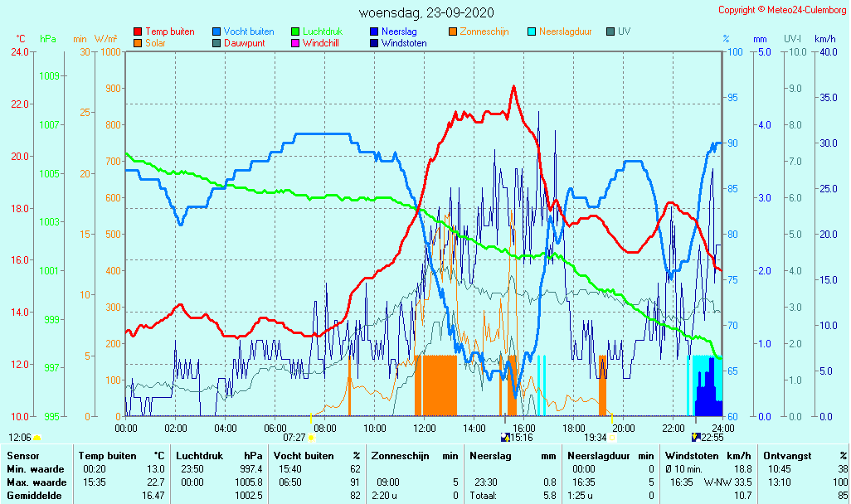Screen dimensions: 851x504
Task: Select the blue Vocht buiten legend swatch
Action: (216, 32)
